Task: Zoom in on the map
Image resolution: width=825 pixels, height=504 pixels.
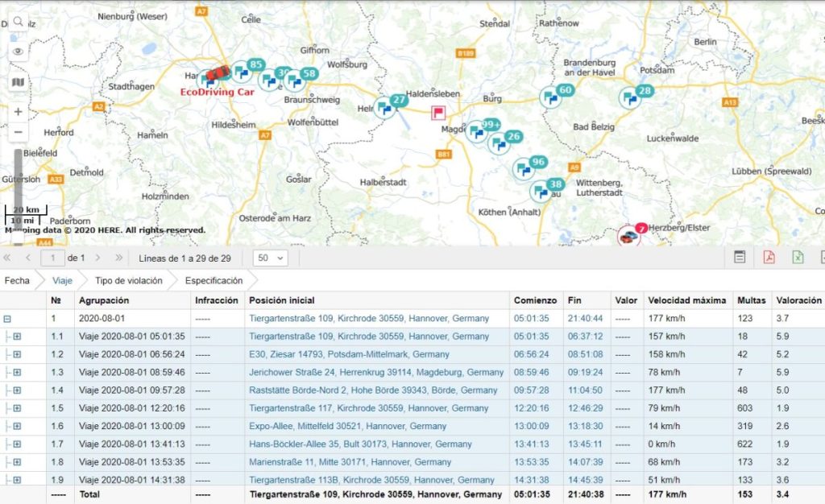Action: 18,112
